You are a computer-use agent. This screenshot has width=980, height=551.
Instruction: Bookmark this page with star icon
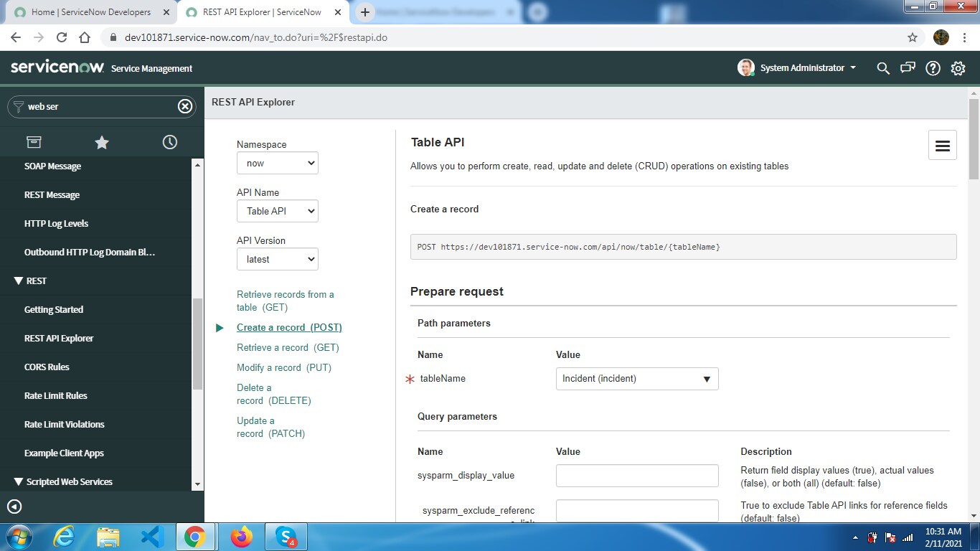pyautogui.click(x=913, y=37)
